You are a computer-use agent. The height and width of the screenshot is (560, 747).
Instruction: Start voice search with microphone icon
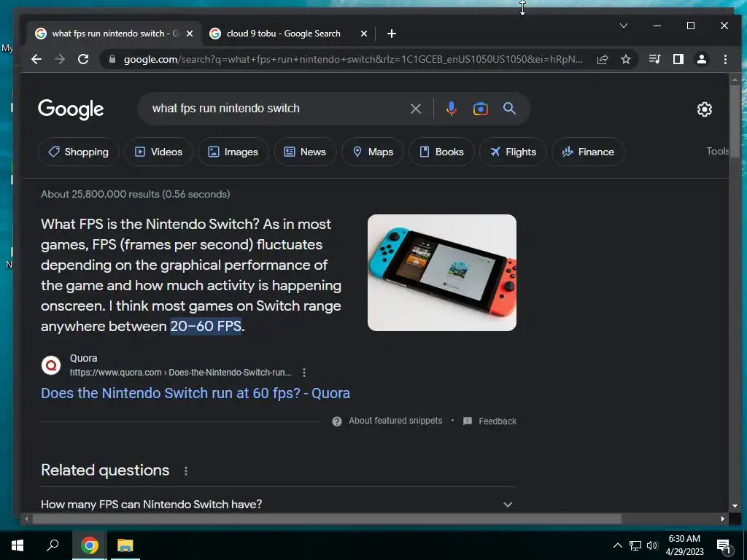click(x=451, y=109)
